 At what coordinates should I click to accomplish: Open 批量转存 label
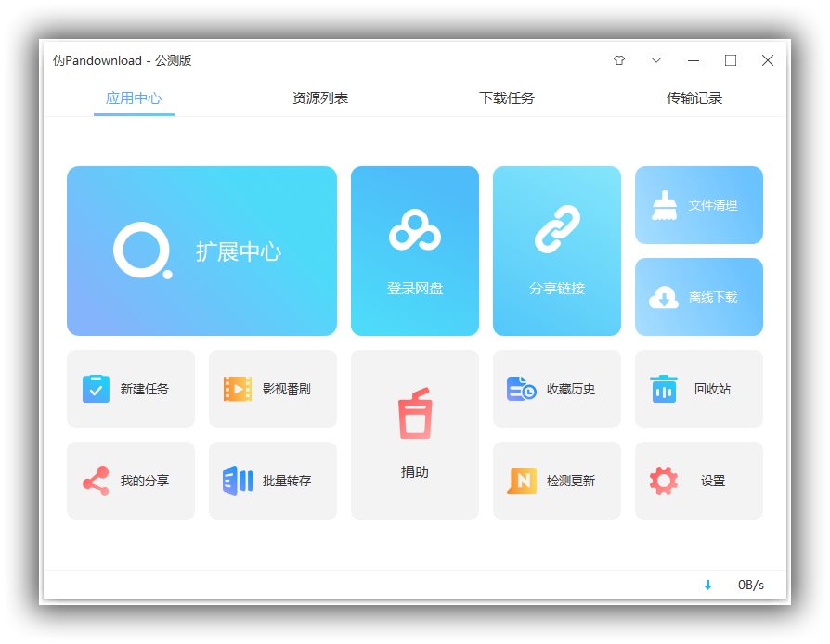tap(286, 481)
